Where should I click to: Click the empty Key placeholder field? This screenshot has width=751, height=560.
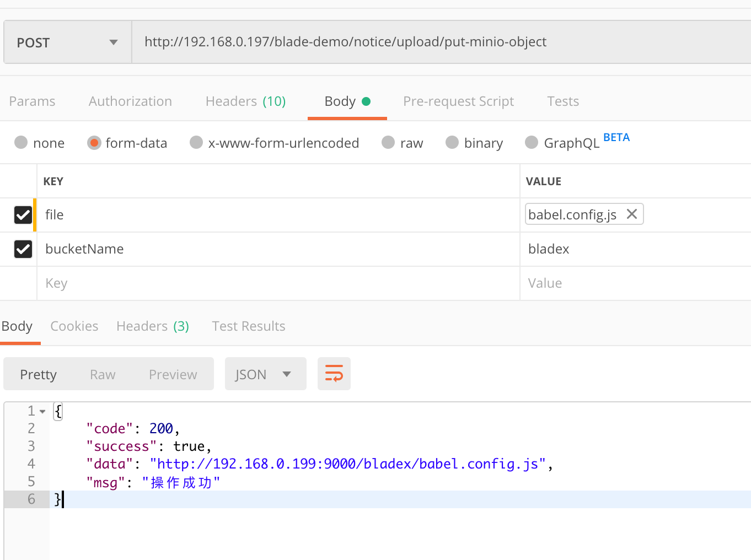[278, 283]
